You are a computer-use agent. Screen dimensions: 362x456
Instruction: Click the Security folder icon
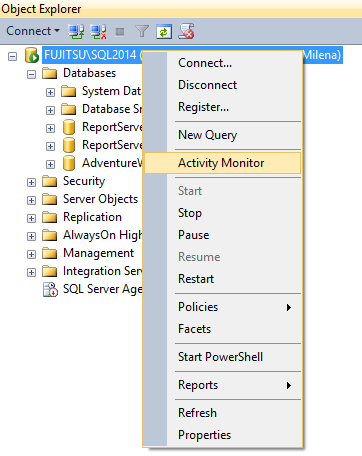point(50,181)
